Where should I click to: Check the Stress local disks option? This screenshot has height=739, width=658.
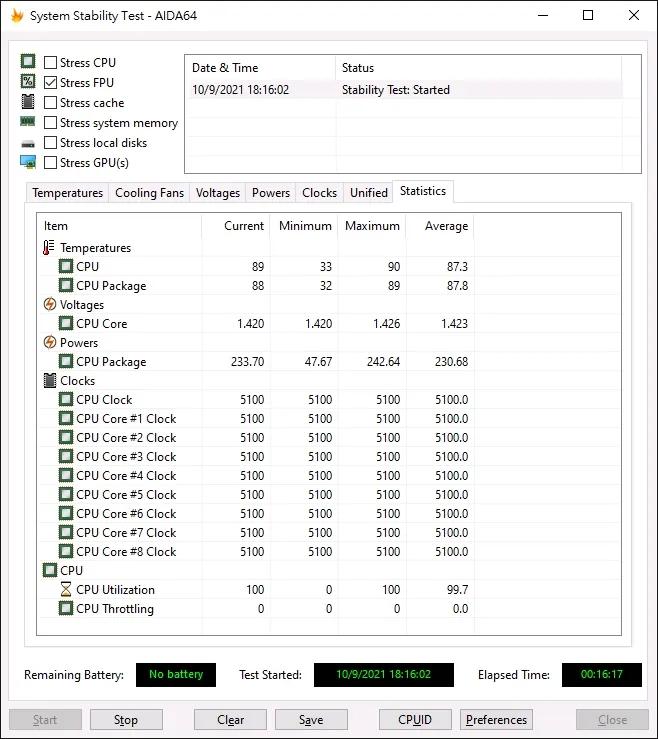[50, 142]
